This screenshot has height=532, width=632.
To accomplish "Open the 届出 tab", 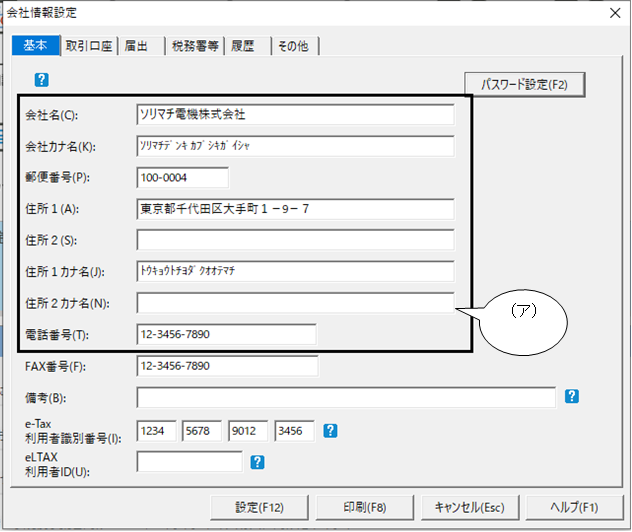I will click(x=141, y=46).
